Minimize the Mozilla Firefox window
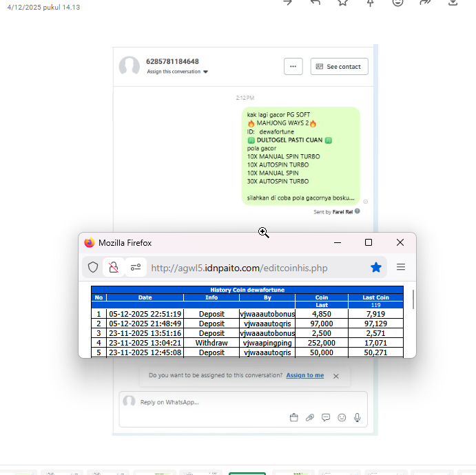The image size is (476, 475). pos(338,242)
